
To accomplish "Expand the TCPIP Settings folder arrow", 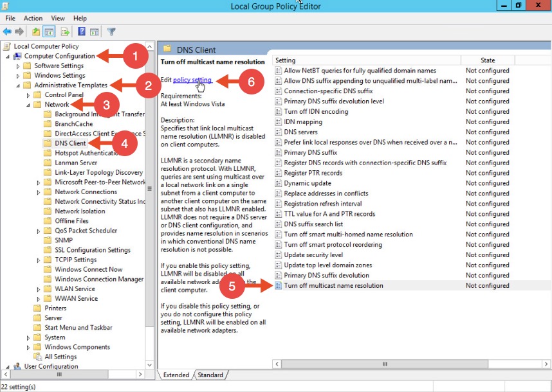I will point(39,260).
